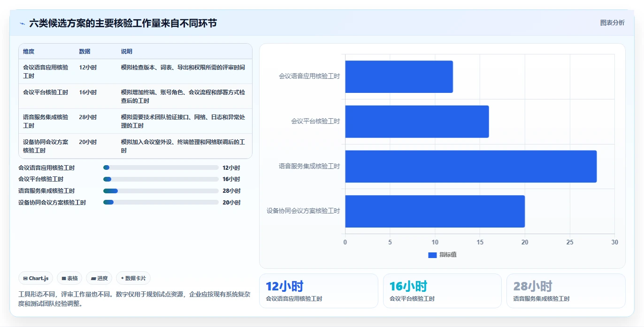The height and width of the screenshot is (327, 644).
Task: Click the 12小时 data card
Action: point(319,291)
